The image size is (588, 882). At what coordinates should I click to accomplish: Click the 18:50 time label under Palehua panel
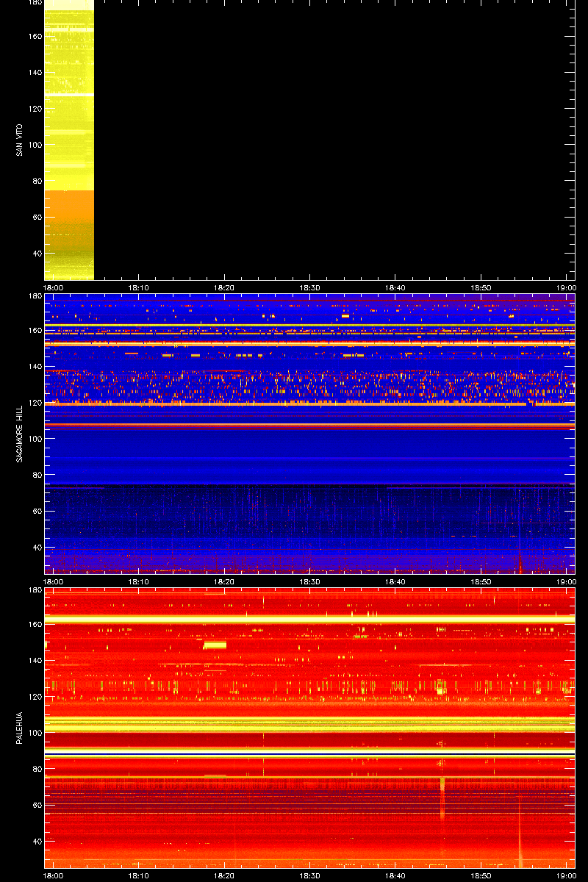click(481, 876)
